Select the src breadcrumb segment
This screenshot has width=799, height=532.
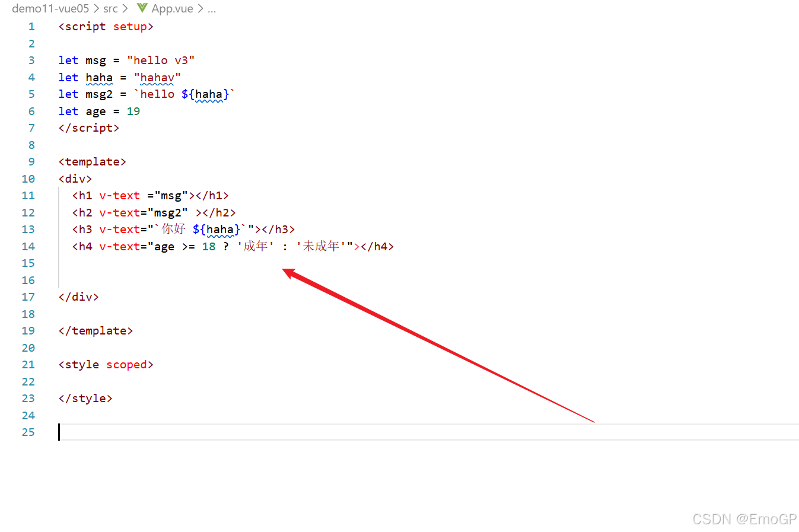click(x=110, y=8)
